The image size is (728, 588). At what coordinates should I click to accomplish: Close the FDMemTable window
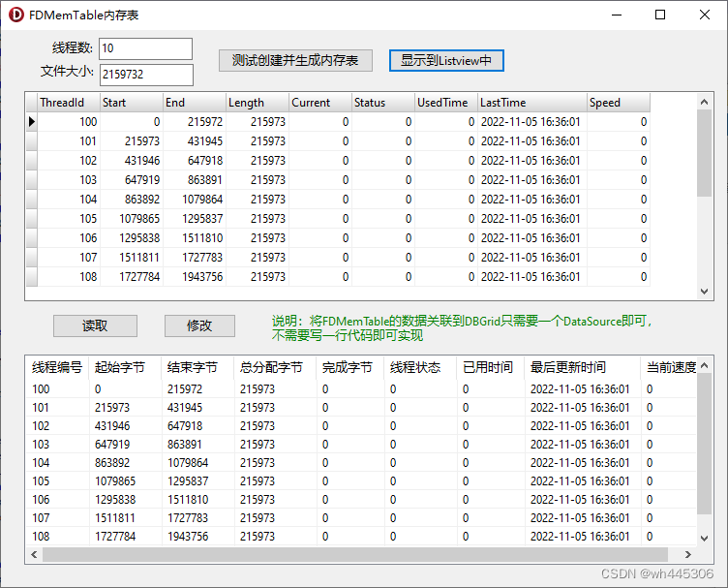705,15
